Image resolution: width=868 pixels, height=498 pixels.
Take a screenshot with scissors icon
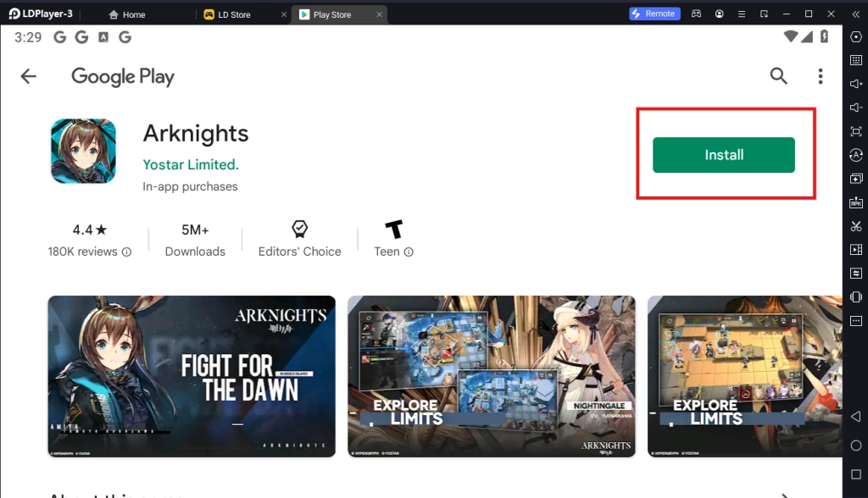tap(856, 226)
